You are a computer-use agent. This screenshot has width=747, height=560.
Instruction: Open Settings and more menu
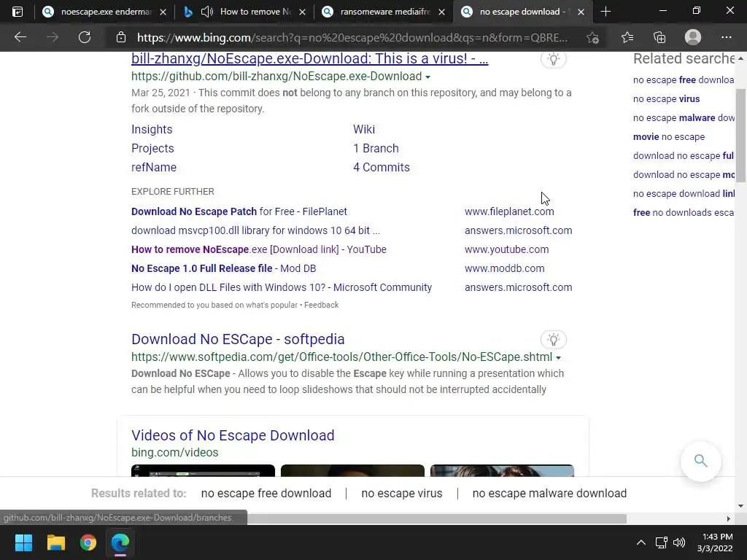726,37
